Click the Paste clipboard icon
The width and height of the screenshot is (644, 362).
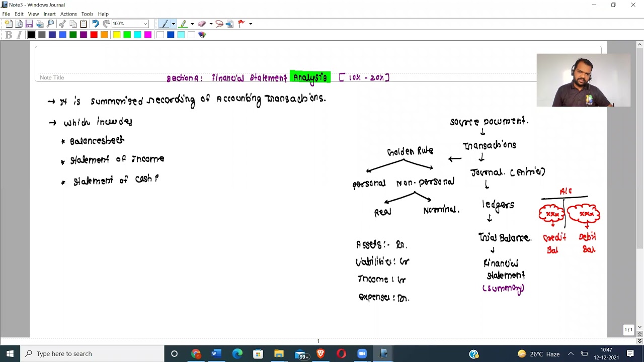click(x=84, y=24)
